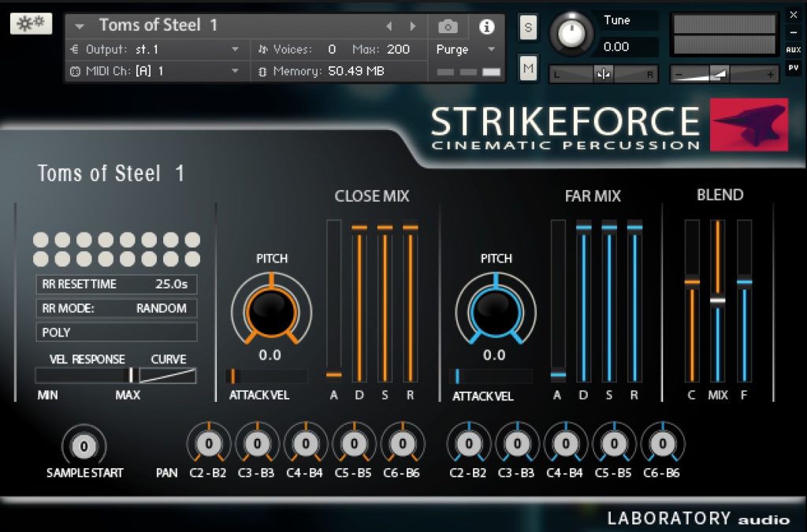Click blue pan knob for C4-B4

(565, 444)
